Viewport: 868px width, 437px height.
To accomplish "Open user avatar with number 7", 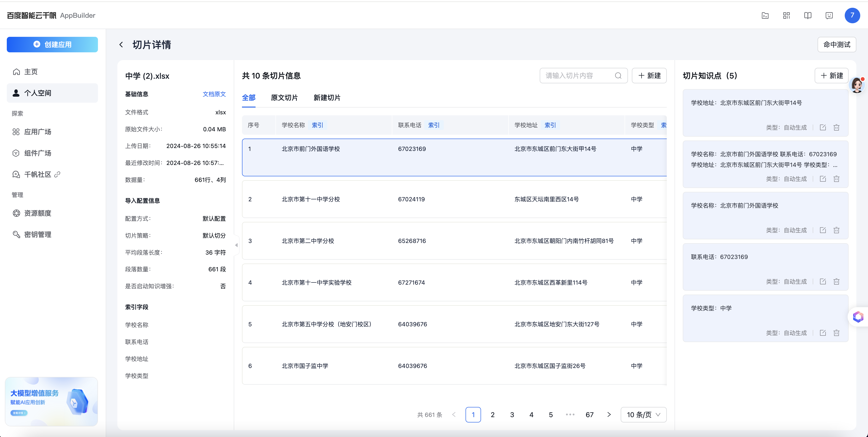I will pos(852,16).
